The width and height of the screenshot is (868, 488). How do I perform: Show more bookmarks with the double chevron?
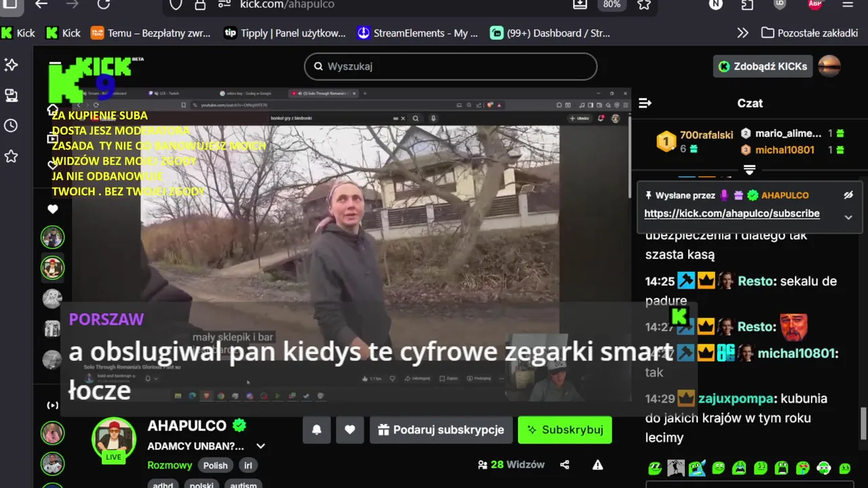743,33
